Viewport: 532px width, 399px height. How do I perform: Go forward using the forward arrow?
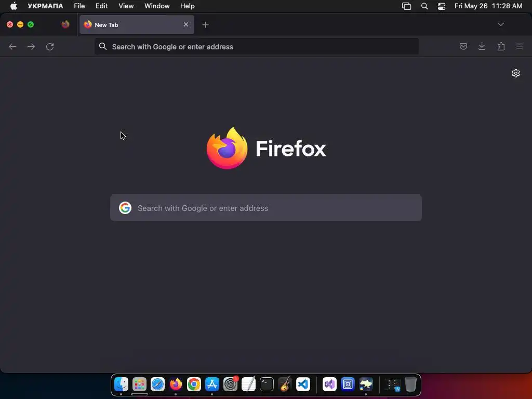point(31,46)
